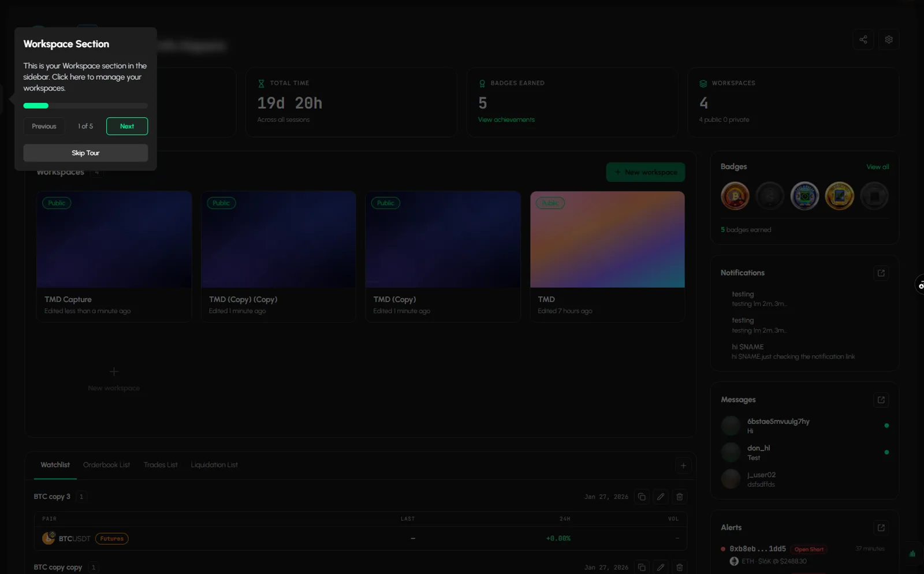Image resolution: width=924 pixels, height=574 pixels.
Task: Open the hi $NAME notification
Action: click(804, 352)
